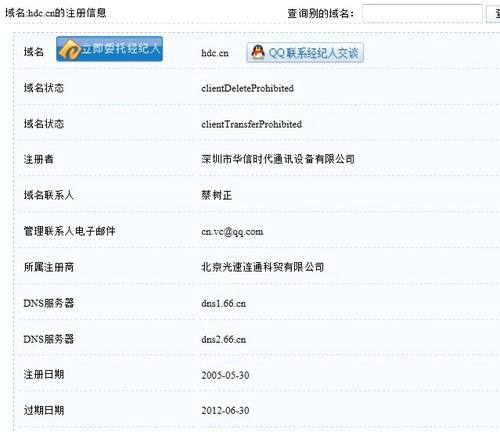The image size is (500, 435).
Task: Select the dns2.66.cn server value
Action: click(224, 339)
